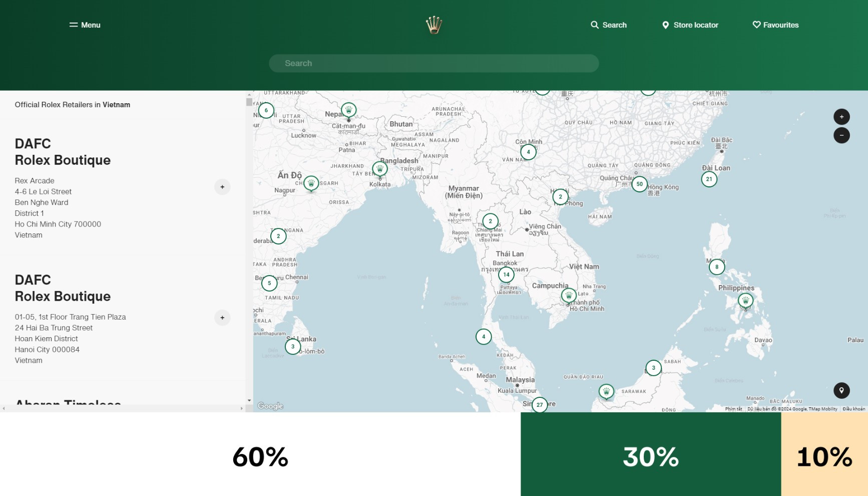Click the Việt Nam label on map

[x=584, y=267]
